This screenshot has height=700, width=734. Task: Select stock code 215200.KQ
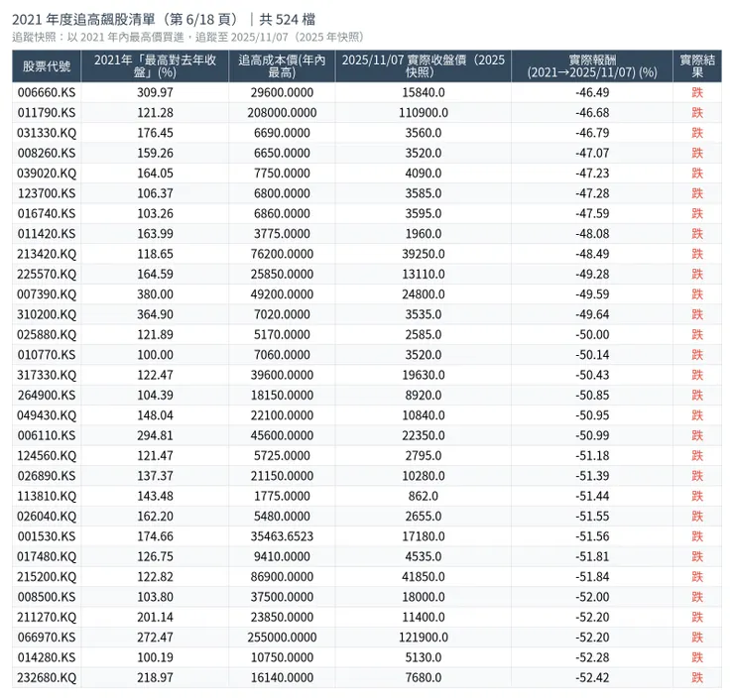[47, 576]
